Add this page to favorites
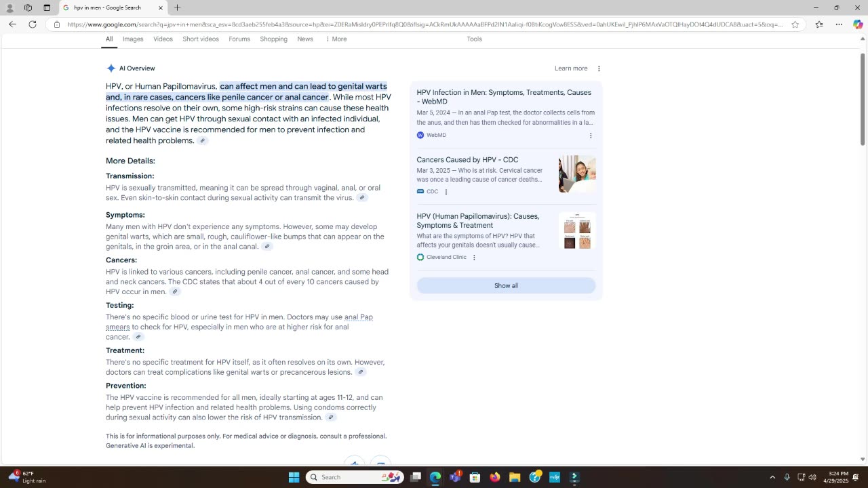Image resolution: width=868 pixels, height=488 pixels. (x=795, y=24)
